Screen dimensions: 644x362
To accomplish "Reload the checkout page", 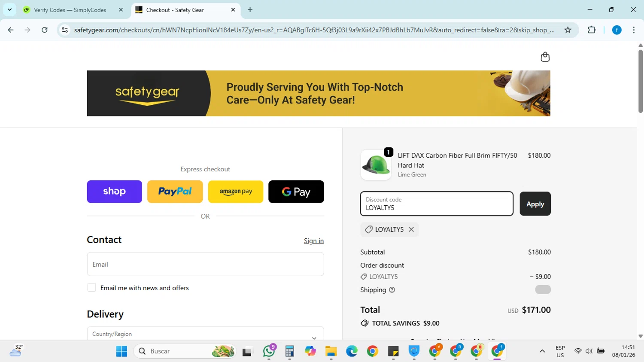I will pyautogui.click(x=45, y=30).
